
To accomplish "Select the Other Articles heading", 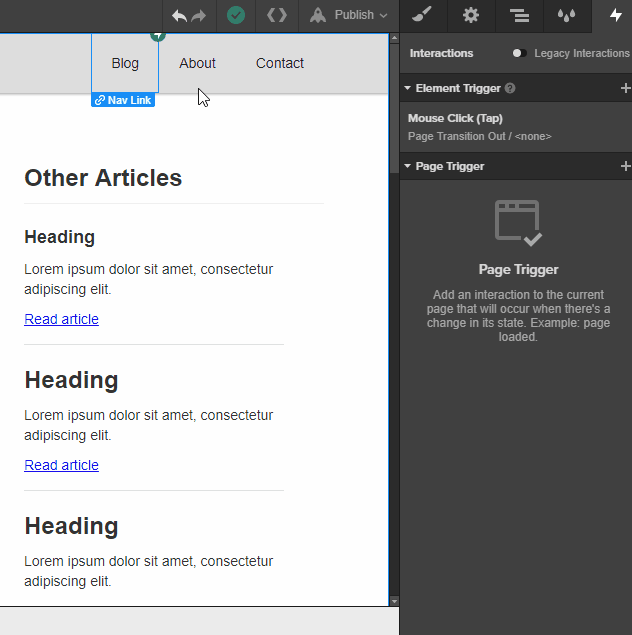I will coord(103,178).
